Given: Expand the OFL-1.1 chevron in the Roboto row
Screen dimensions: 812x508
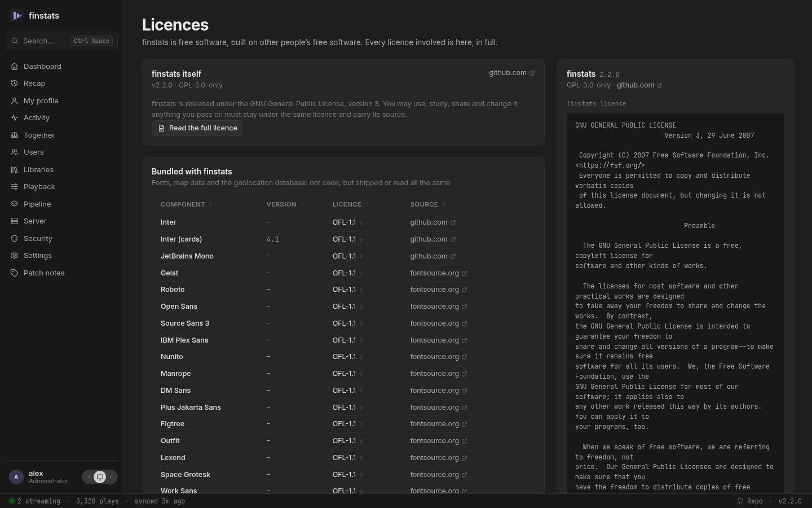Looking at the screenshot, I should (x=361, y=290).
